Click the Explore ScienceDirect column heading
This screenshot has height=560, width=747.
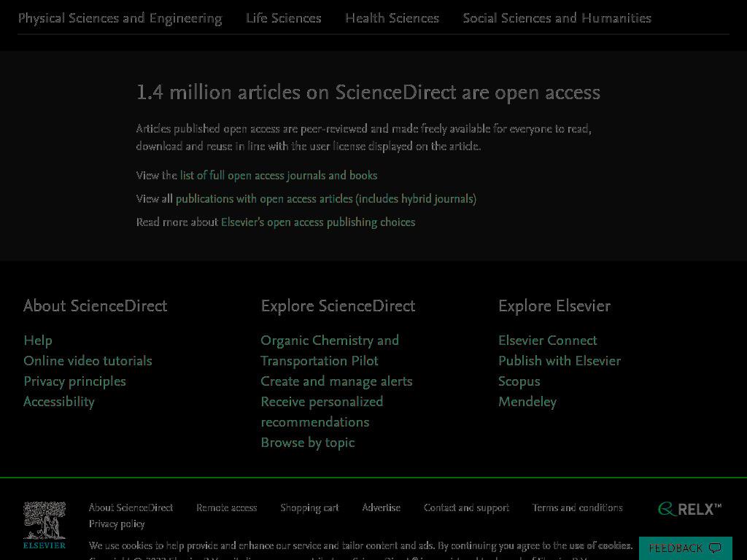coord(338,306)
